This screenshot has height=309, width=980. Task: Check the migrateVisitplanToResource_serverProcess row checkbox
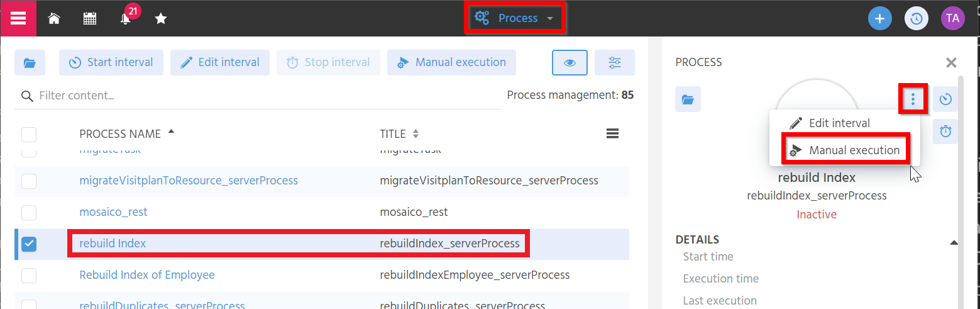point(29,181)
